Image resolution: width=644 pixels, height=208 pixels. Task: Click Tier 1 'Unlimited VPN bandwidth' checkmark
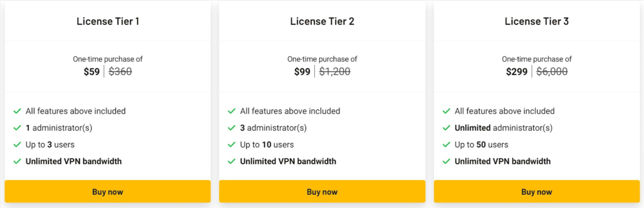tap(17, 161)
